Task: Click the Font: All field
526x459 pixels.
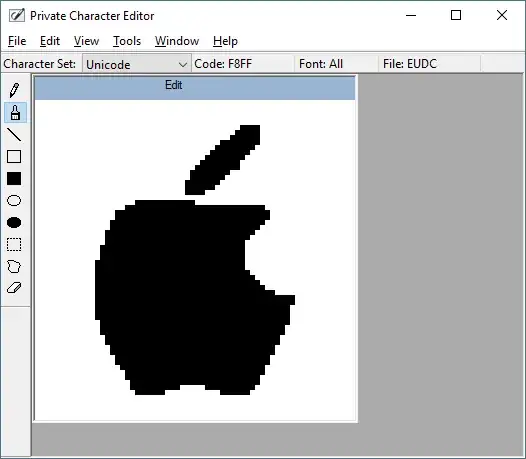Action: [x=336, y=64]
